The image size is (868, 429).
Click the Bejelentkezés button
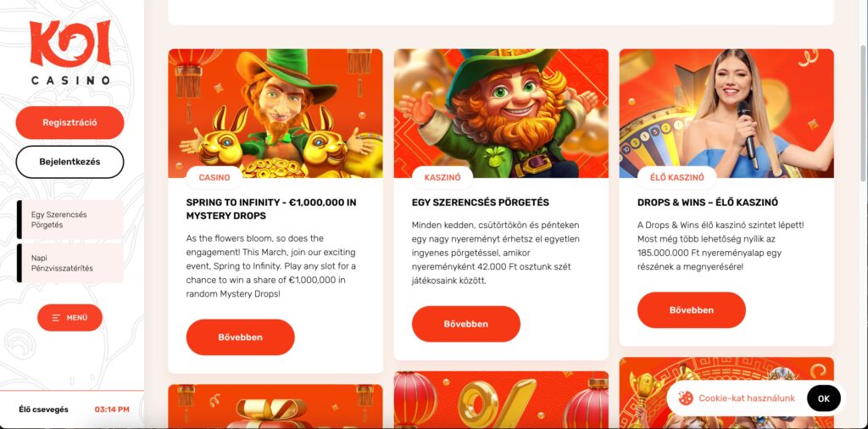(x=70, y=162)
